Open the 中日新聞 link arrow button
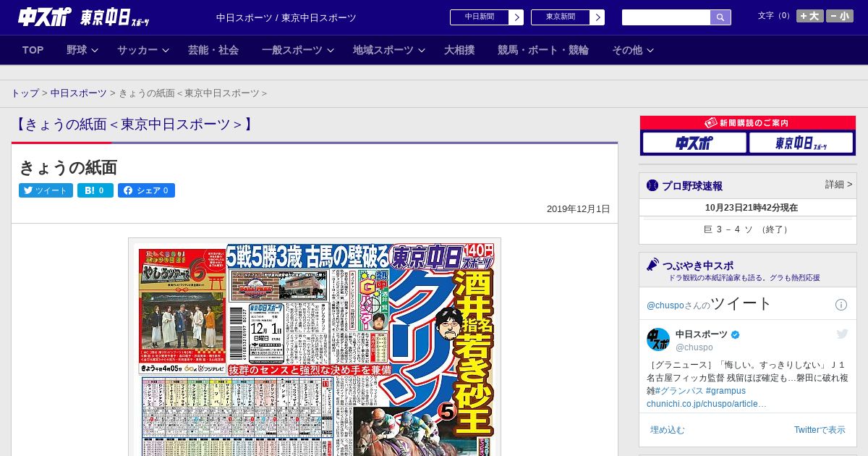This screenshot has width=868, height=456. [x=516, y=17]
